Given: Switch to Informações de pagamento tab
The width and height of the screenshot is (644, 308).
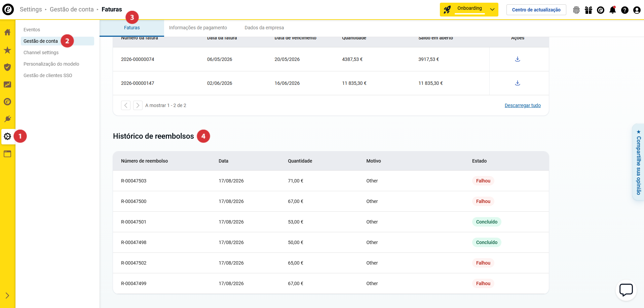Looking at the screenshot, I should pyautogui.click(x=198, y=28).
